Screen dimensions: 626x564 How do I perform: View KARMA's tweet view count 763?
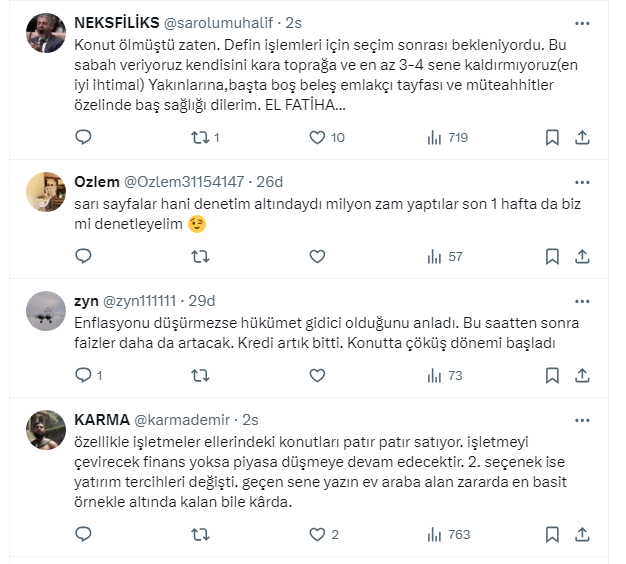pos(448,534)
